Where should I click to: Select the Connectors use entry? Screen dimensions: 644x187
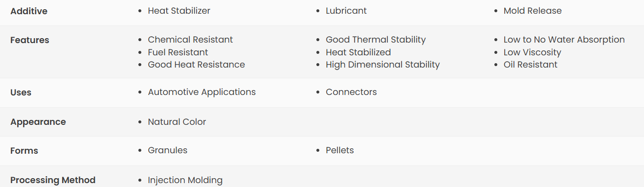tap(352, 92)
